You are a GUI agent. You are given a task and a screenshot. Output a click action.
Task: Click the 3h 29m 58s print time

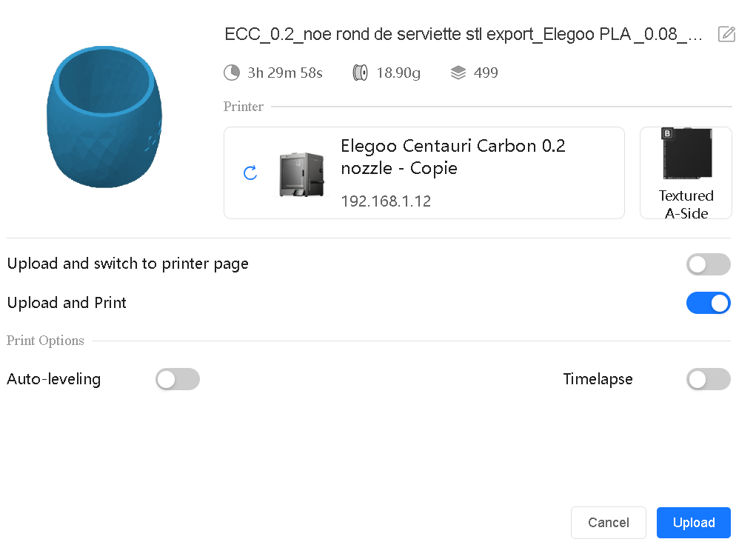[x=285, y=73]
